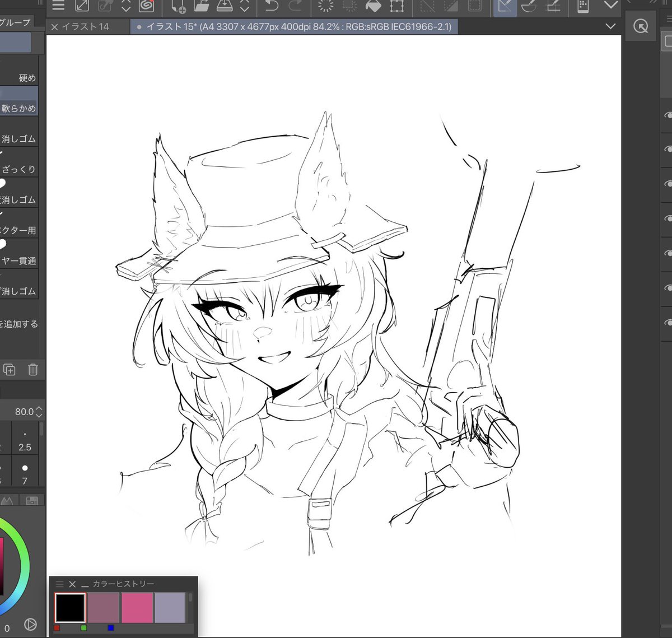Open Clip Studio launcher swirl icon
672x638 pixels.
coord(147,6)
